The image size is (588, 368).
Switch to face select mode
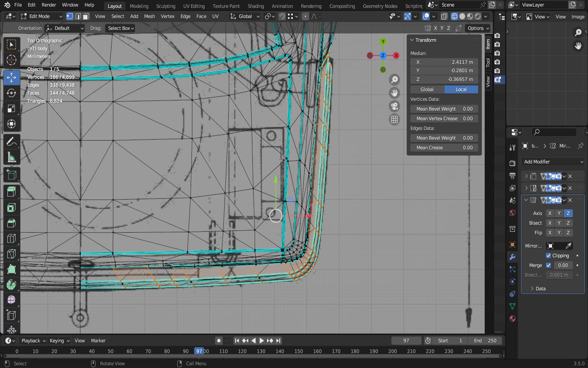coord(86,16)
